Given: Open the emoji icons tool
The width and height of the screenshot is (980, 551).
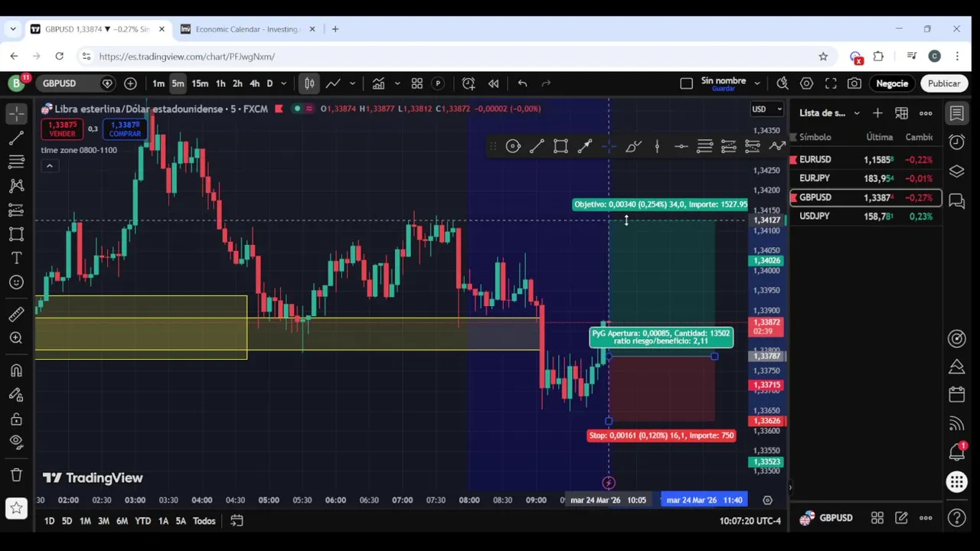Looking at the screenshot, I should pyautogui.click(x=16, y=282).
